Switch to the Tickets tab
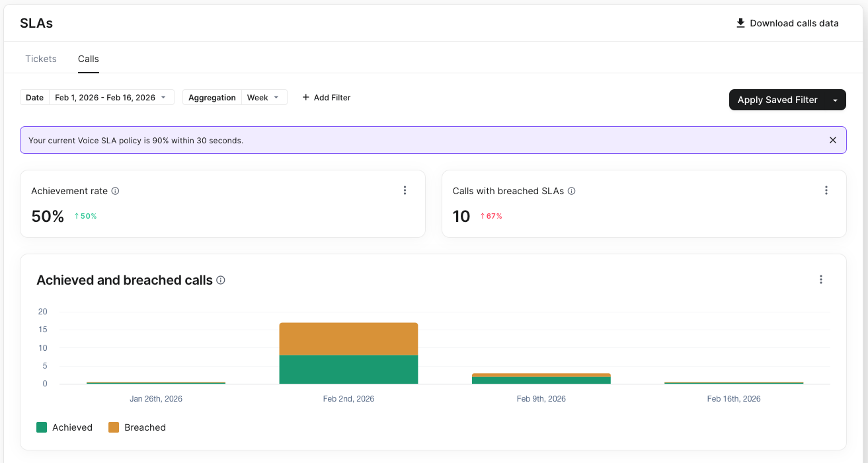This screenshot has height=463, width=868. (40, 59)
